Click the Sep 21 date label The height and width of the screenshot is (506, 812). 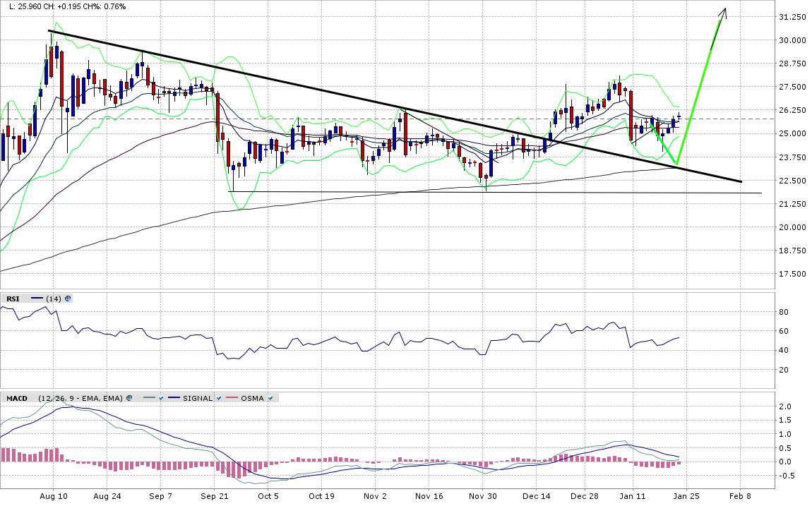coord(215,496)
